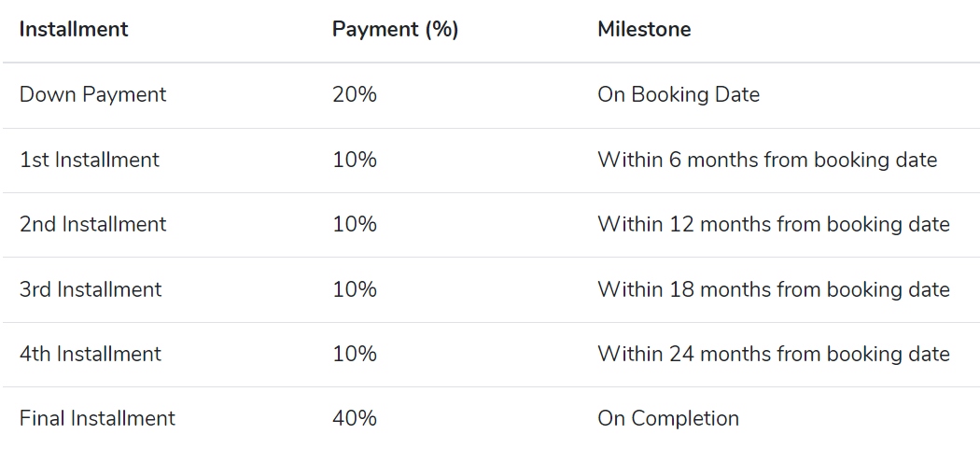The width and height of the screenshot is (980, 462).
Task: Click the 10% value for 2nd Installment
Action: [355, 224]
